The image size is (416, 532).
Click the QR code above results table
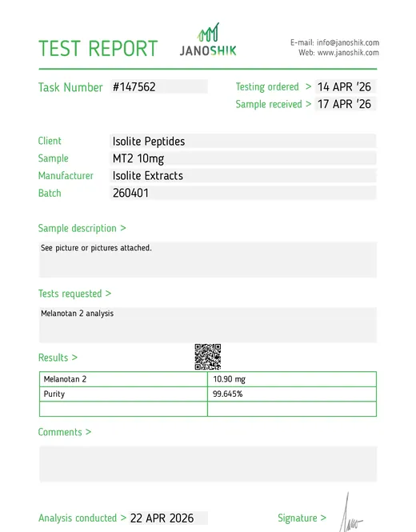(208, 357)
